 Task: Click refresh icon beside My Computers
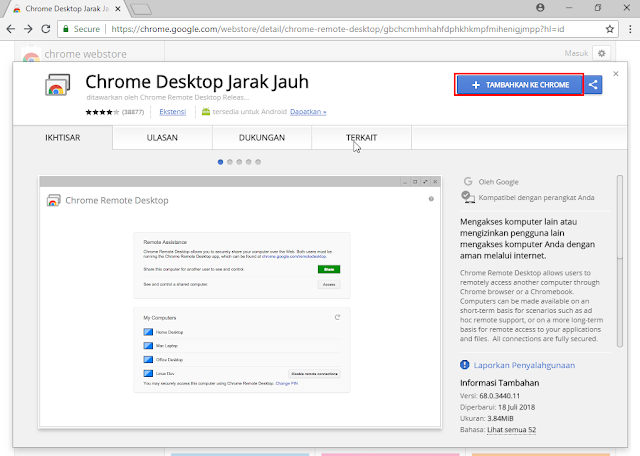[x=337, y=317]
